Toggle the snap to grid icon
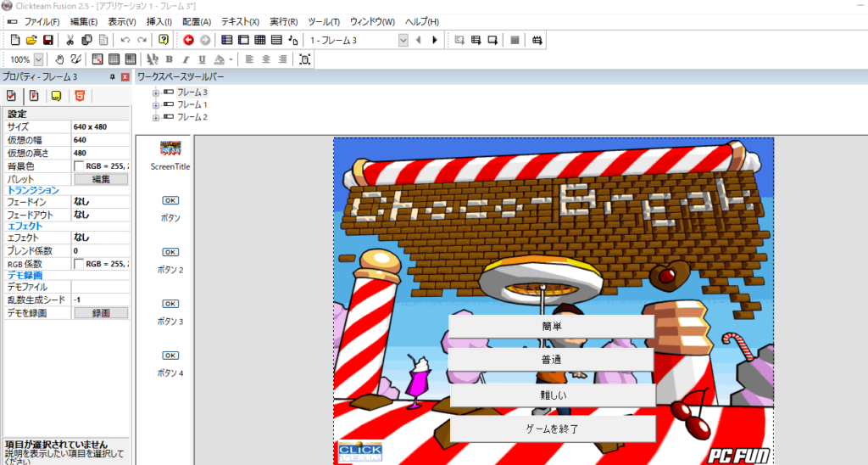 point(131,59)
